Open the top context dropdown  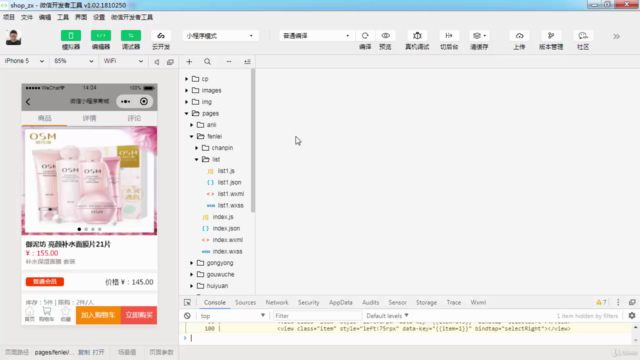point(233,316)
